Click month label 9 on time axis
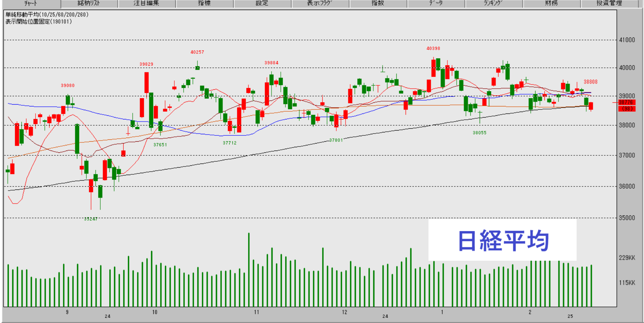The height and width of the screenshot is (323, 644). point(67,312)
